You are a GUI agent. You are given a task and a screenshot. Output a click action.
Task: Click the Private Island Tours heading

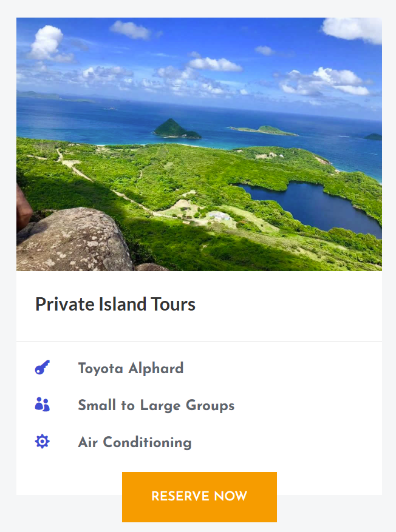coord(115,305)
